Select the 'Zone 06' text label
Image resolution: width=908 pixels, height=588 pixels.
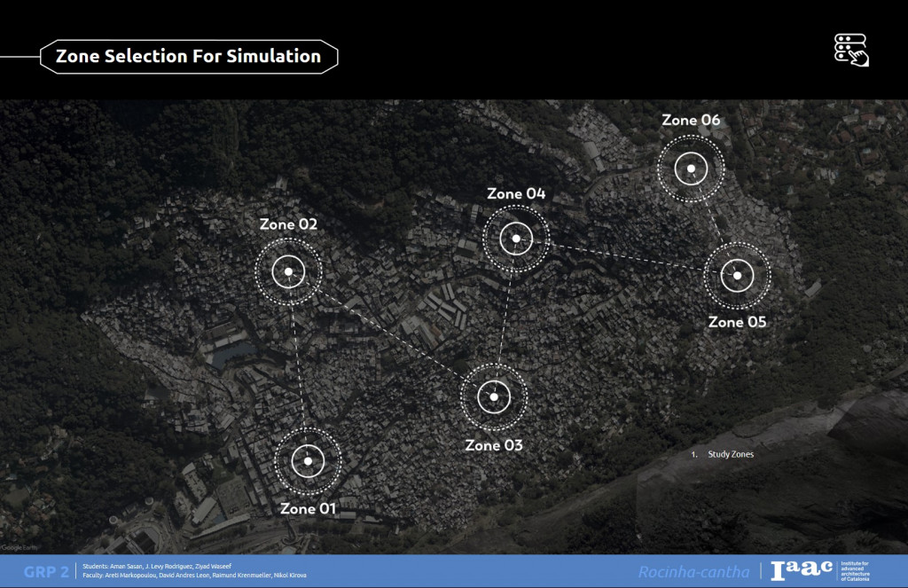[x=691, y=120]
